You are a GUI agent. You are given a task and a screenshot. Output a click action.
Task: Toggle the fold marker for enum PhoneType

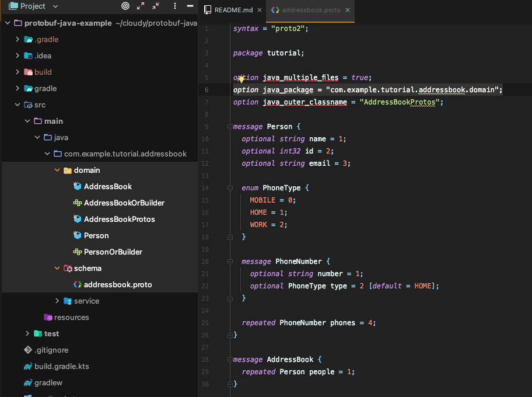[230, 188]
